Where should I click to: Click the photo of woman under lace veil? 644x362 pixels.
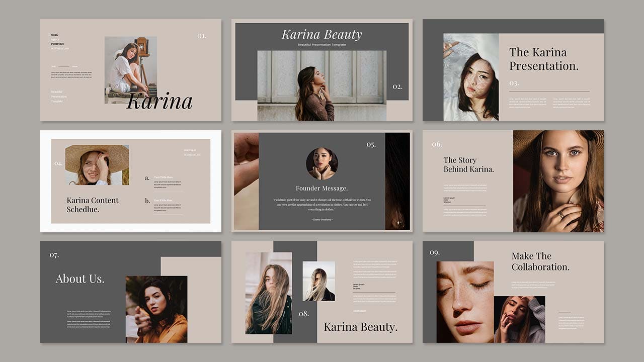click(x=470, y=77)
